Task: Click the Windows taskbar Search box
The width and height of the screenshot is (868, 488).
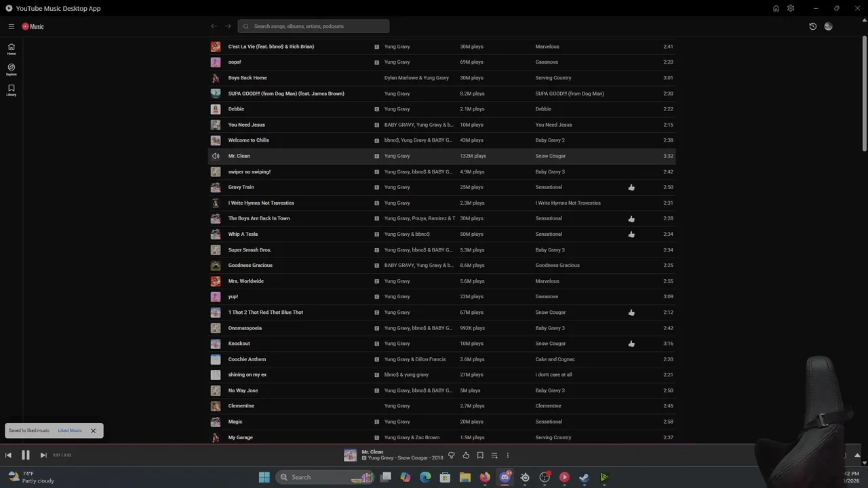Action: point(326,477)
